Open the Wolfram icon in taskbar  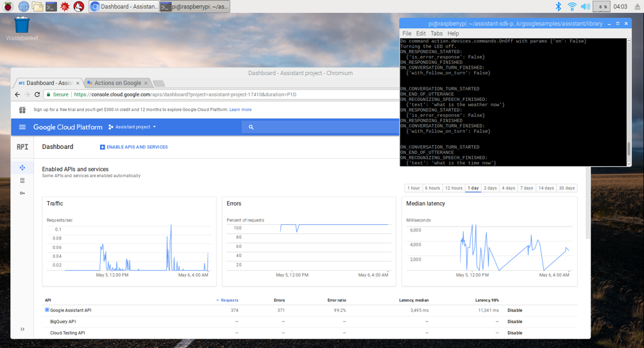point(79,6)
